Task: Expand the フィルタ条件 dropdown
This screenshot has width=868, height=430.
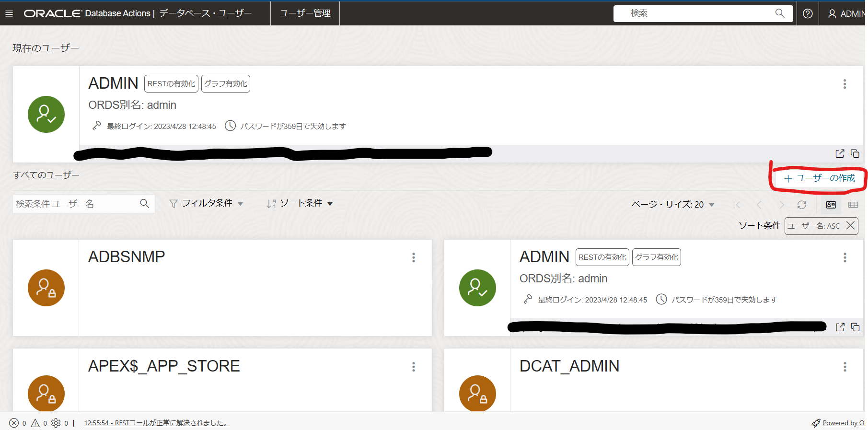Action: coord(206,204)
